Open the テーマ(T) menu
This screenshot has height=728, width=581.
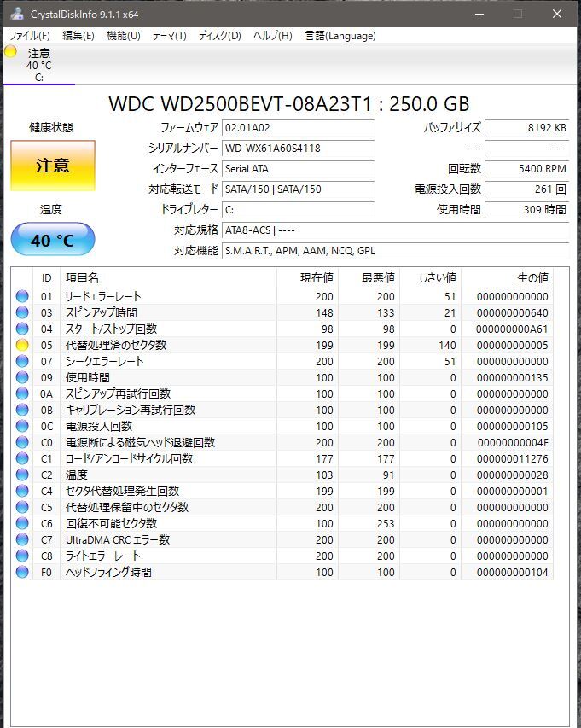click(170, 36)
